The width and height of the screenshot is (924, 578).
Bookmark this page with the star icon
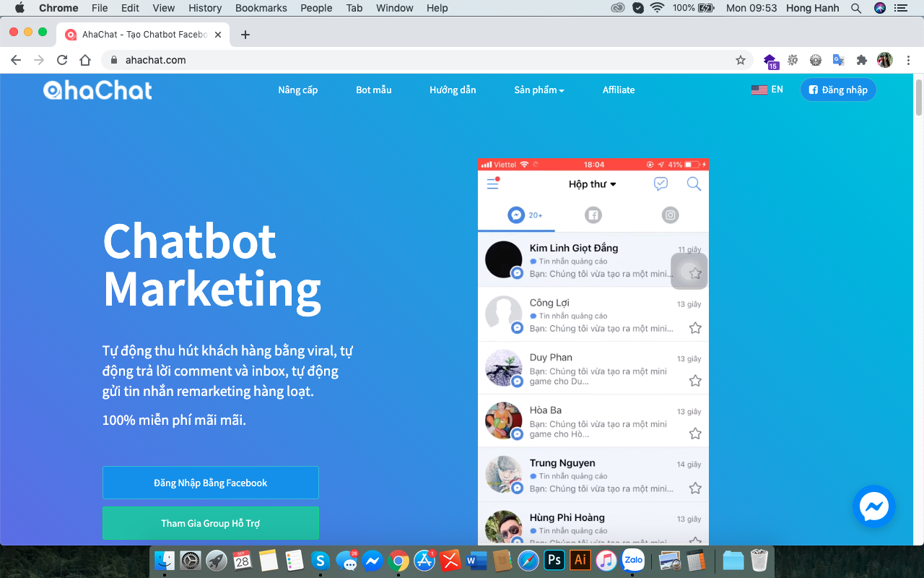coord(740,60)
